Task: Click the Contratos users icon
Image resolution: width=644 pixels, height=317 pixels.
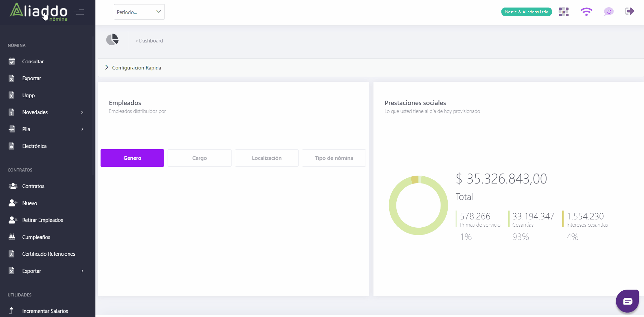Action: pyautogui.click(x=13, y=186)
